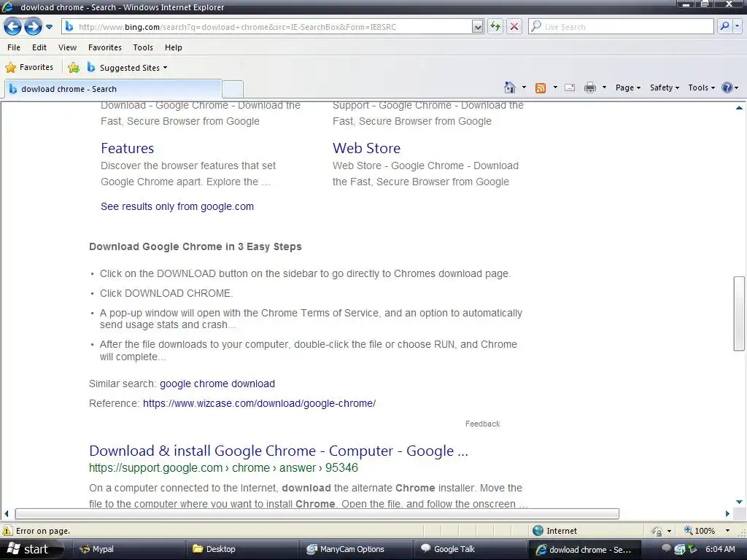Go back with the Back arrow button
The image size is (747, 560).
[x=12, y=27]
